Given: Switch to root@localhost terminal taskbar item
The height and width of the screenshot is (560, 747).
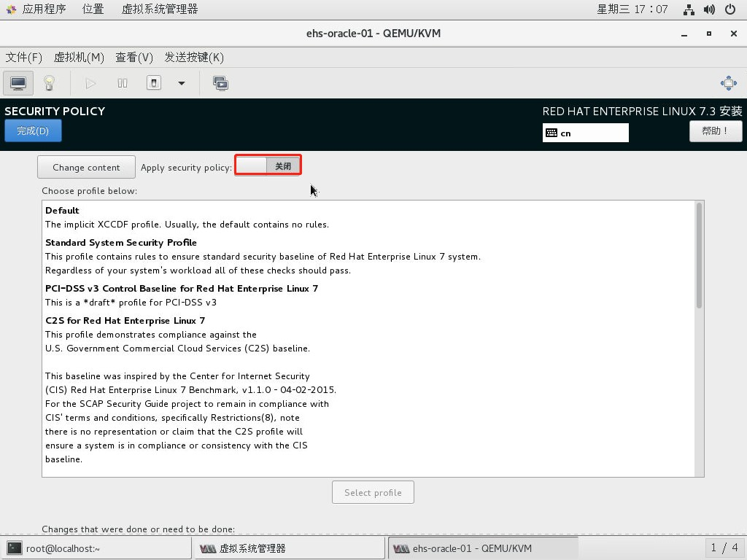Looking at the screenshot, I should tap(97, 548).
